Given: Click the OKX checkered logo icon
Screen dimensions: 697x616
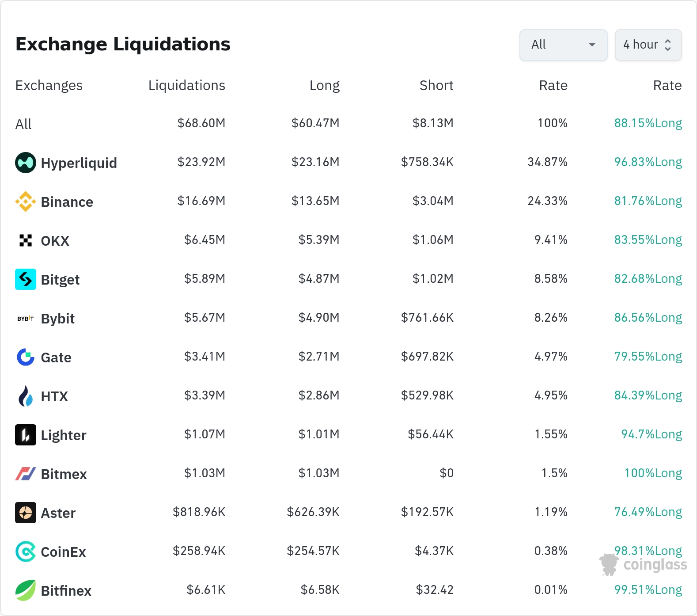Looking at the screenshot, I should [26, 240].
